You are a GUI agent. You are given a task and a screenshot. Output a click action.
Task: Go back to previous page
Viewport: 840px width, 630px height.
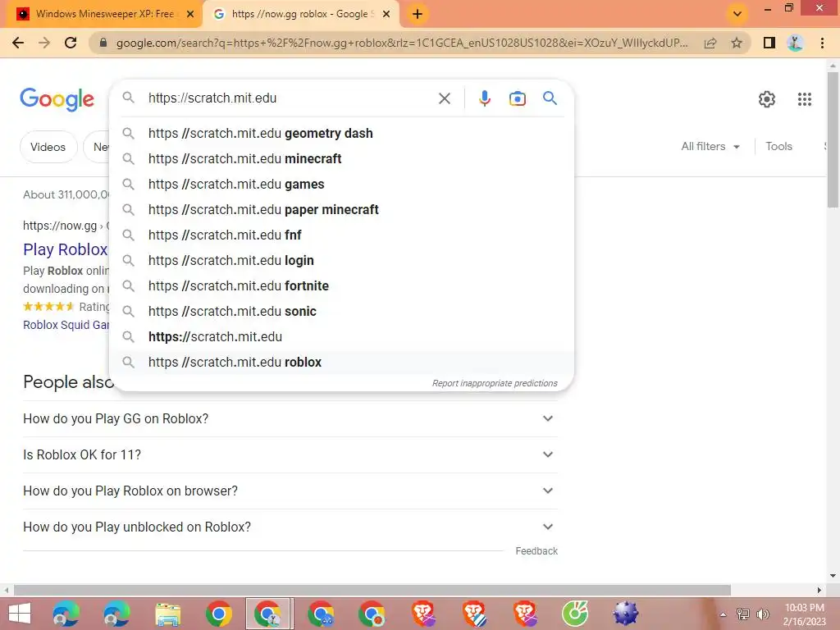coord(18,43)
